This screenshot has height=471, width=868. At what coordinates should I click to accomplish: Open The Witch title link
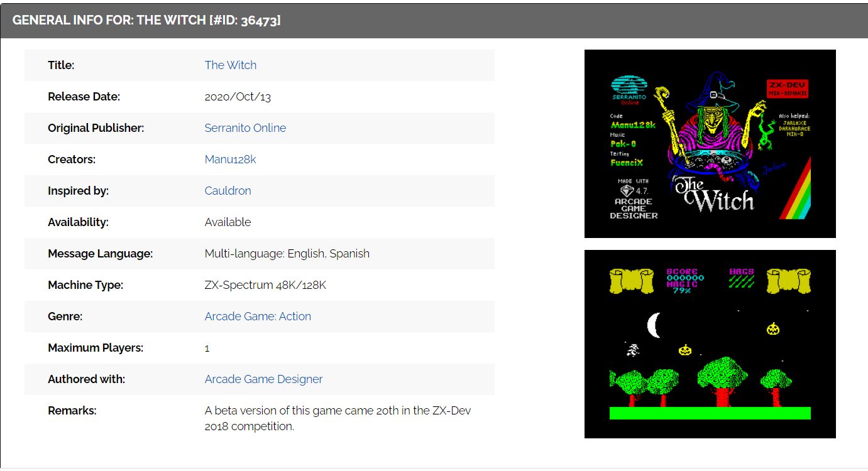[230, 65]
